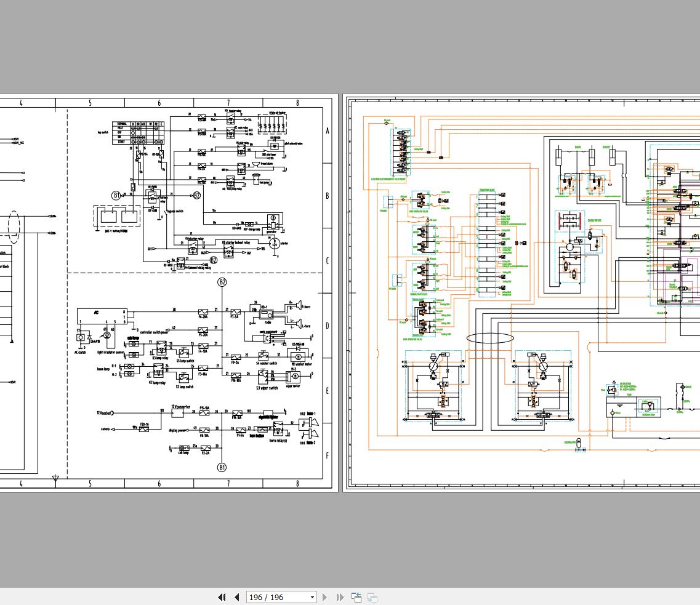Image resolution: width=700 pixels, height=605 pixels.
Task: Select the cigarette lighter symbol
Action: coord(268,412)
